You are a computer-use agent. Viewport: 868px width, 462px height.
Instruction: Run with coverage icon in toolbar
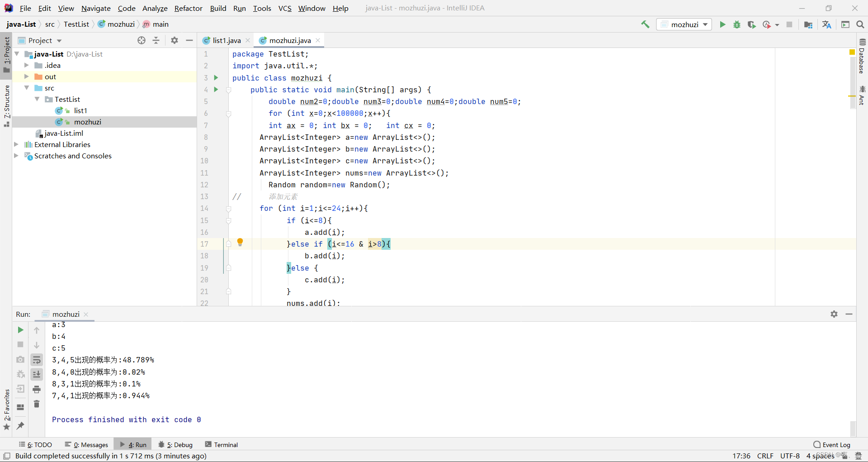pyautogui.click(x=751, y=24)
